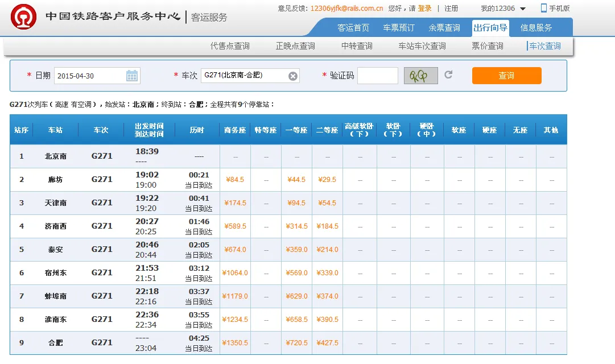Click the ¥589.5 price for 济南西
The image size is (615, 364).
235,226
